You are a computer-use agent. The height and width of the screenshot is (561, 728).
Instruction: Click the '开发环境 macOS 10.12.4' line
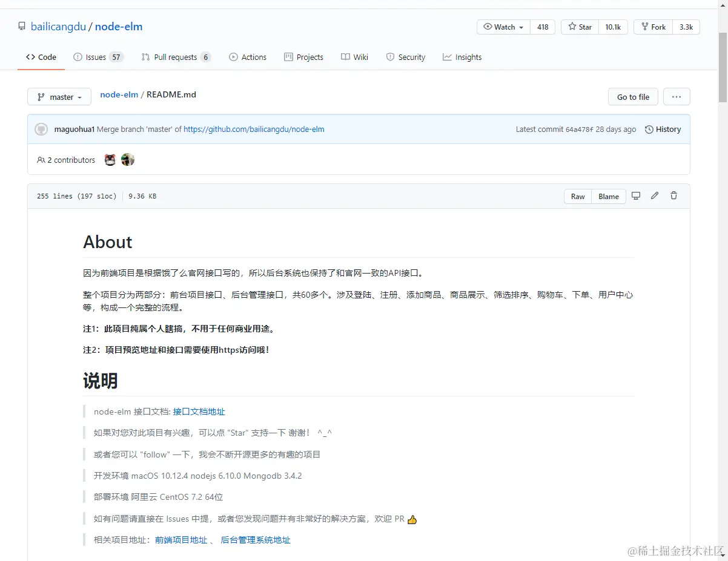(197, 476)
